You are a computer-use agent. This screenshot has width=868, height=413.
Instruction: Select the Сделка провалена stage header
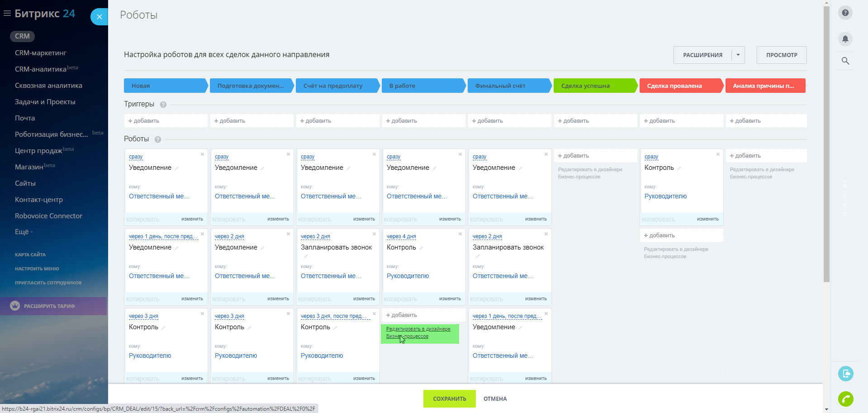[681, 86]
